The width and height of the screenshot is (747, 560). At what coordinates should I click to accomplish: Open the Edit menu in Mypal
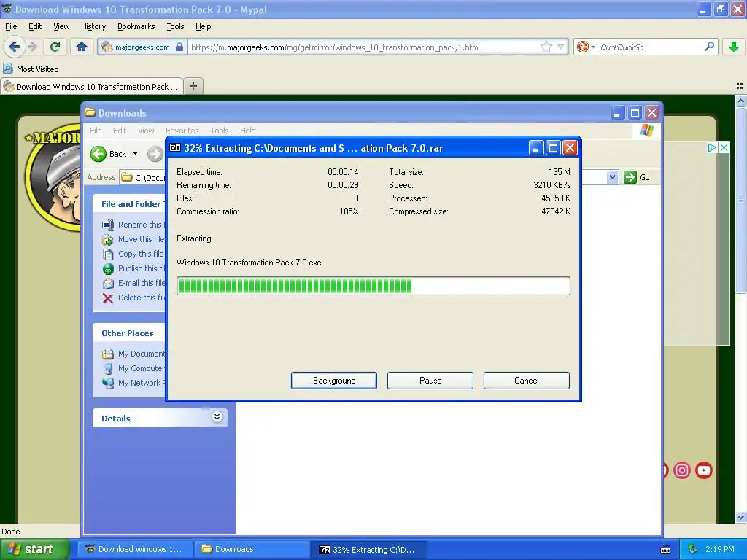point(35,26)
